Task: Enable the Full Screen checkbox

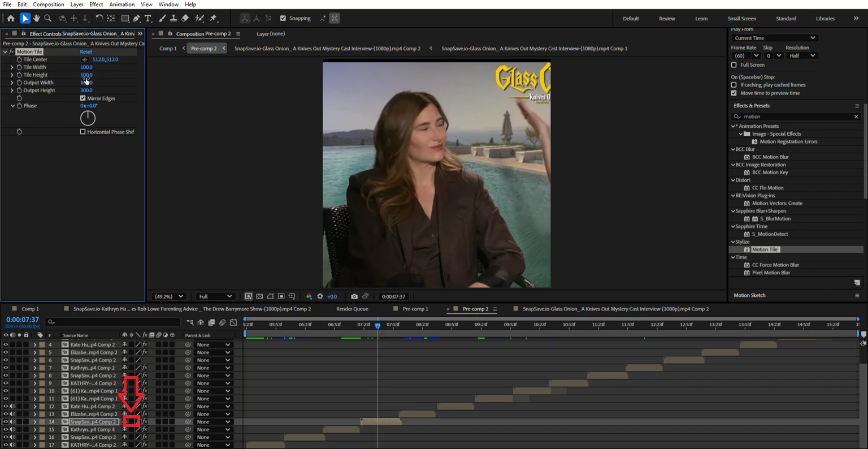Action: click(734, 65)
